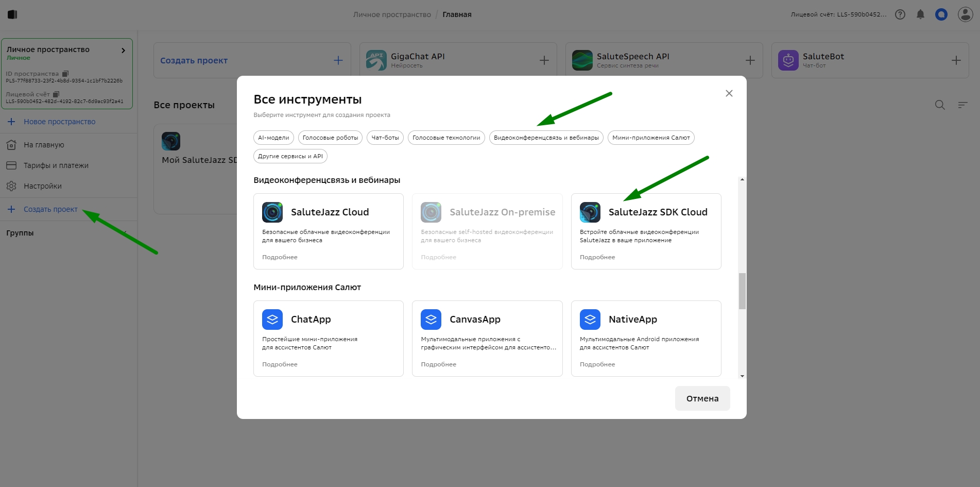The image size is (980, 487).
Task: Pick the NativeApp title
Action: coord(633,319)
